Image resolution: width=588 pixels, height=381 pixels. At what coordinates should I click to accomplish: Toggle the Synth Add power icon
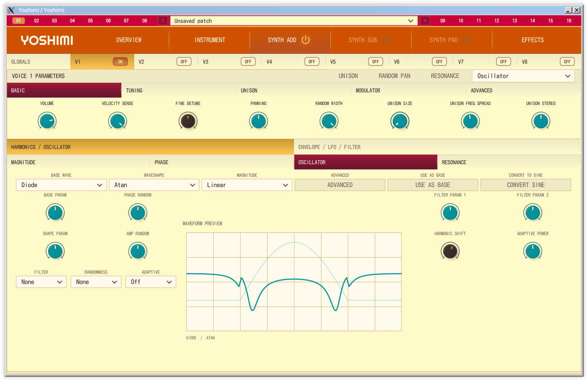306,40
